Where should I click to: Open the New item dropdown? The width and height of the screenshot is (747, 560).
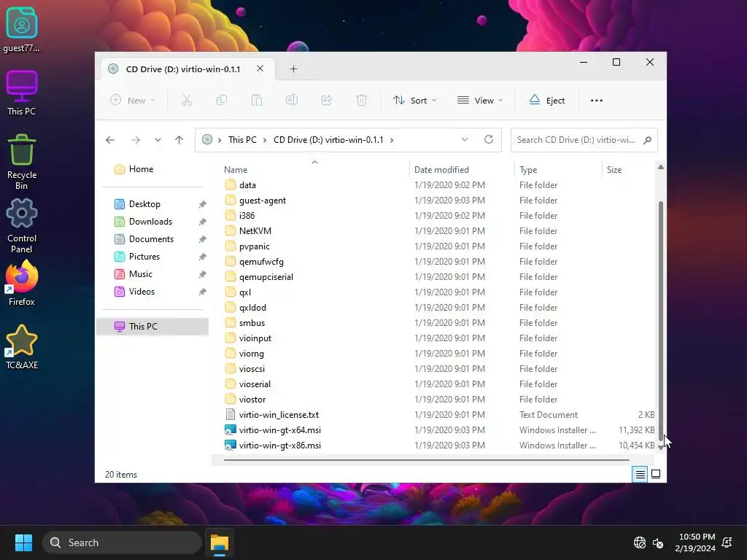133,101
